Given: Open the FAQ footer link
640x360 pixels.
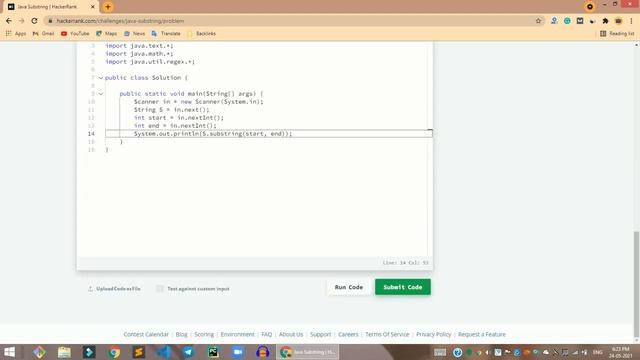Looking at the screenshot, I should [x=267, y=334].
